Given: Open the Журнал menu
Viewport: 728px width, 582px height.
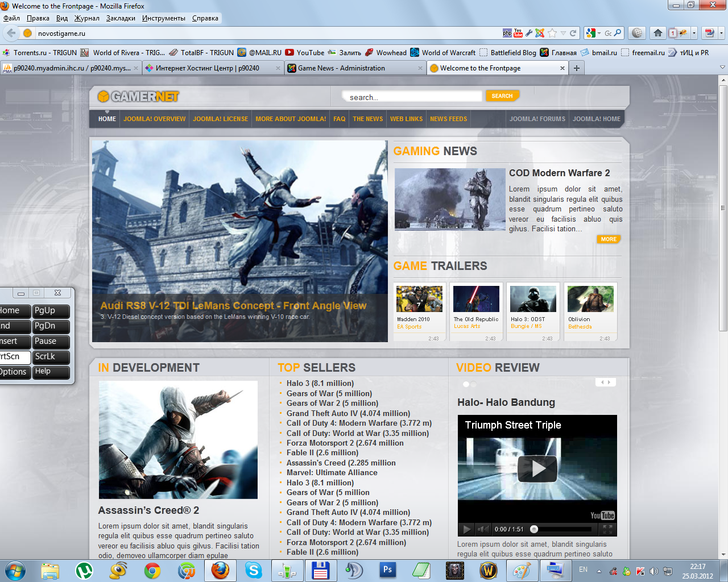Looking at the screenshot, I should pyautogui.click(x=87, y=18).
